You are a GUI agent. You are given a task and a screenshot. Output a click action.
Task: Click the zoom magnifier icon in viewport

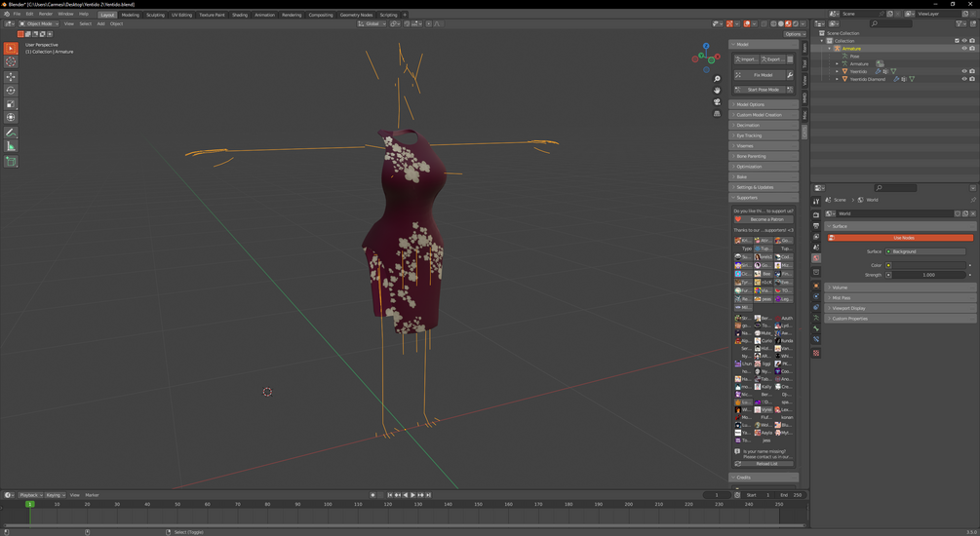717,79
